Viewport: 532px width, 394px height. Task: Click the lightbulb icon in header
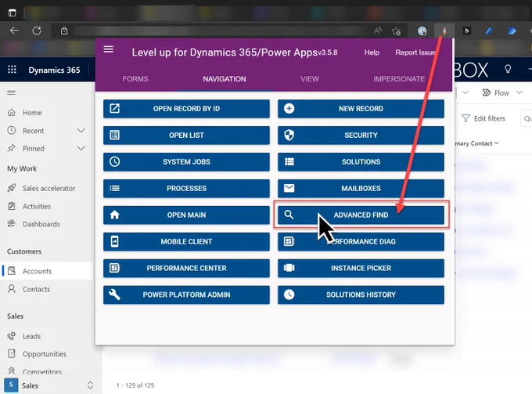(508, 69)
